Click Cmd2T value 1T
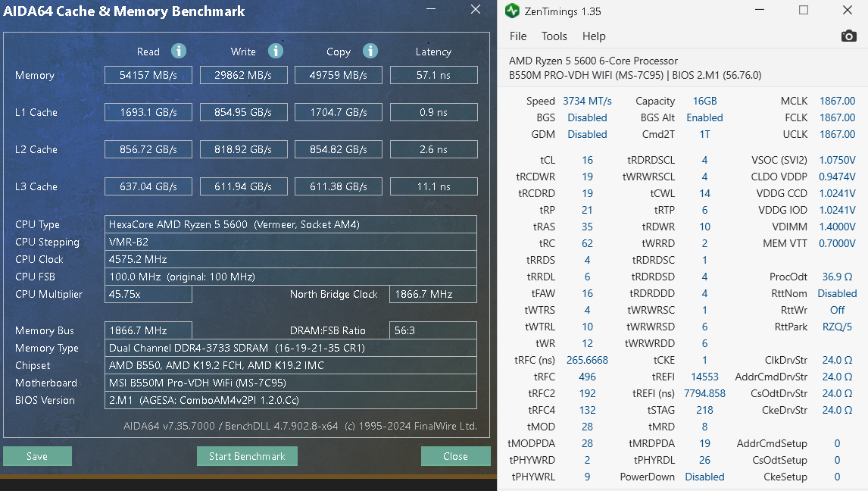Screen dimensions: 868x491 point(704,134)
